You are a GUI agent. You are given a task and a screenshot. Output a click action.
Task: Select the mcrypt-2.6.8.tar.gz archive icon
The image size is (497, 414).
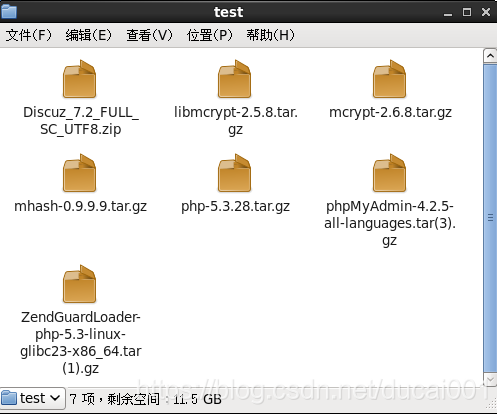389,79
